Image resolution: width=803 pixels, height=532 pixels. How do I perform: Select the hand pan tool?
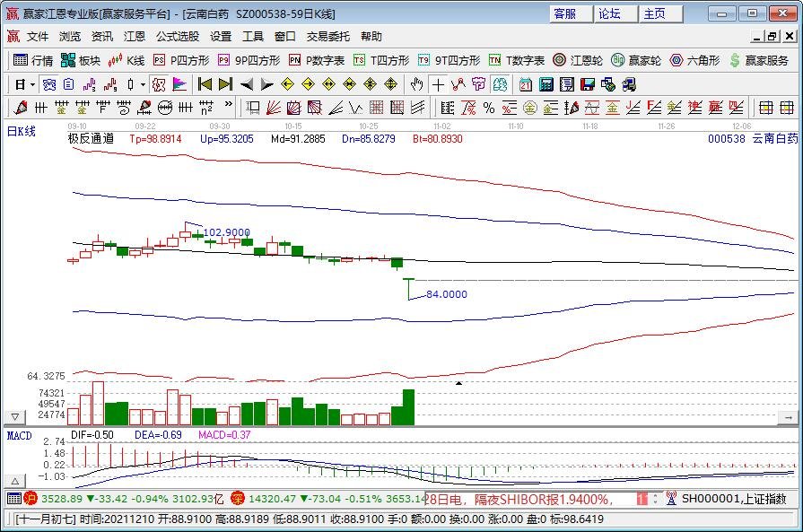pyautogui.click(x=416, y=84)
